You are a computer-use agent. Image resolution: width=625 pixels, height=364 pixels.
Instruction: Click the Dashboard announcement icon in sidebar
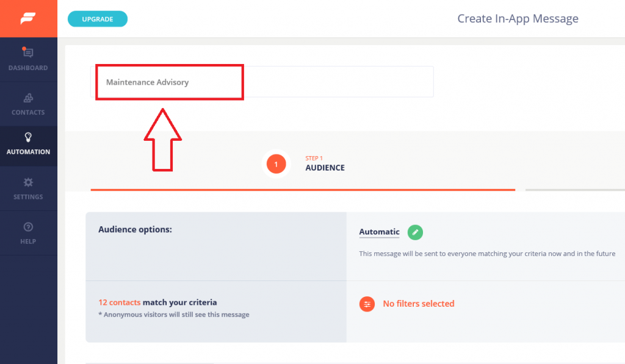click(28, 54)
